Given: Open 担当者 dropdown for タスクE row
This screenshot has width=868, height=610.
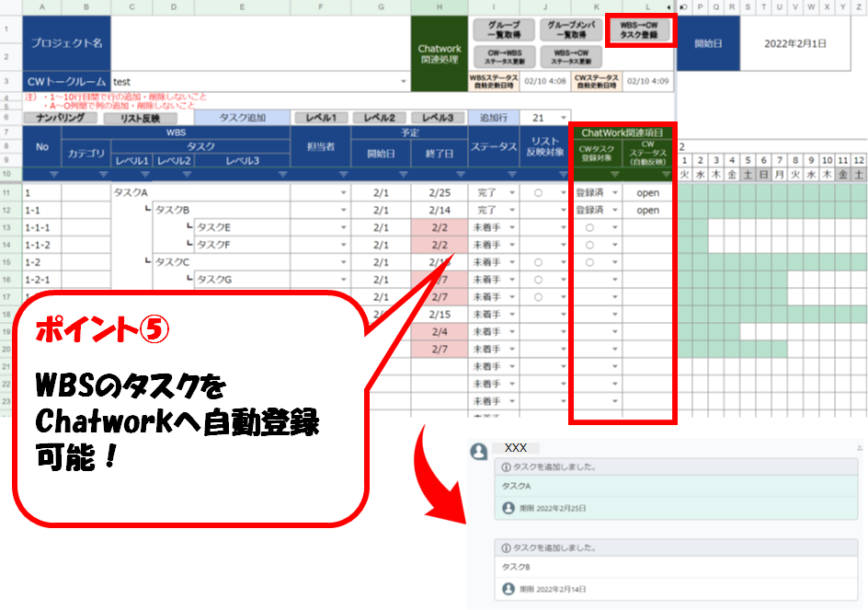Looking at the screenshot, I should coord(343,227).
